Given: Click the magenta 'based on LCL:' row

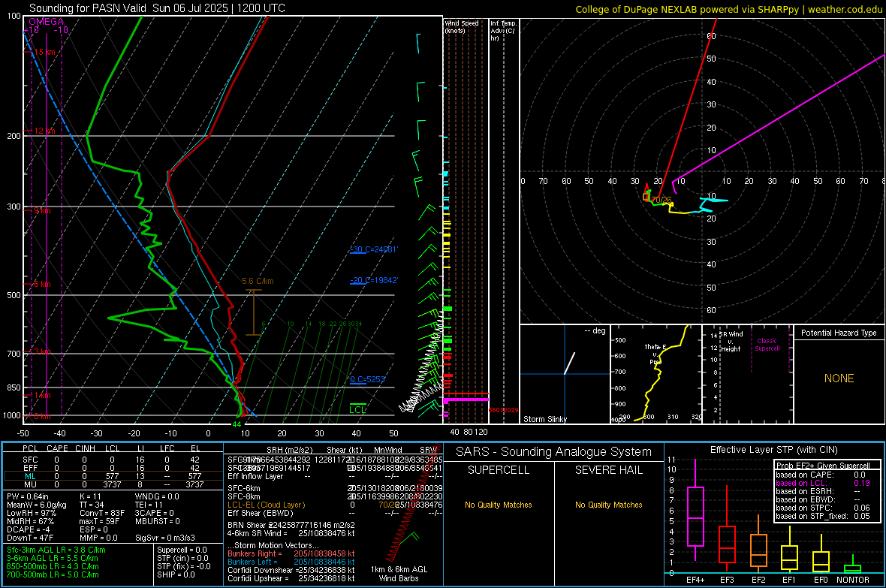Looking at the screenshot, I should pyautogui.click(x=823, y=483).
